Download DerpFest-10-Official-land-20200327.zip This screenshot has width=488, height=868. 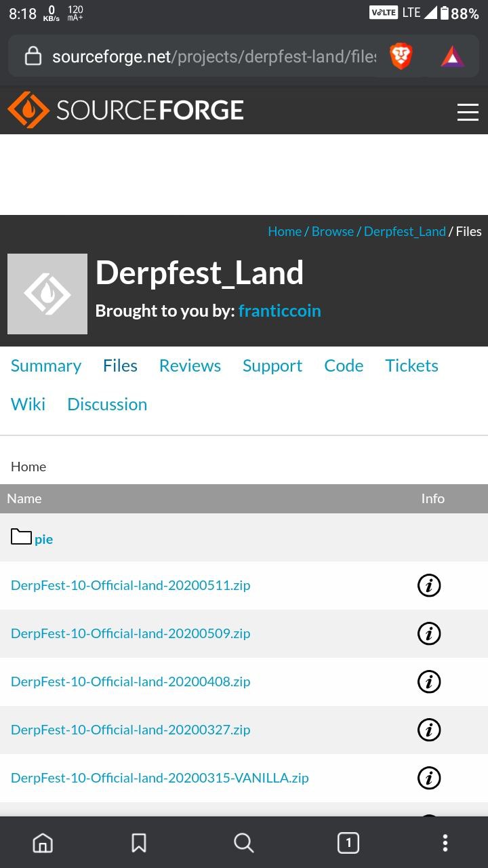point(131,730)
